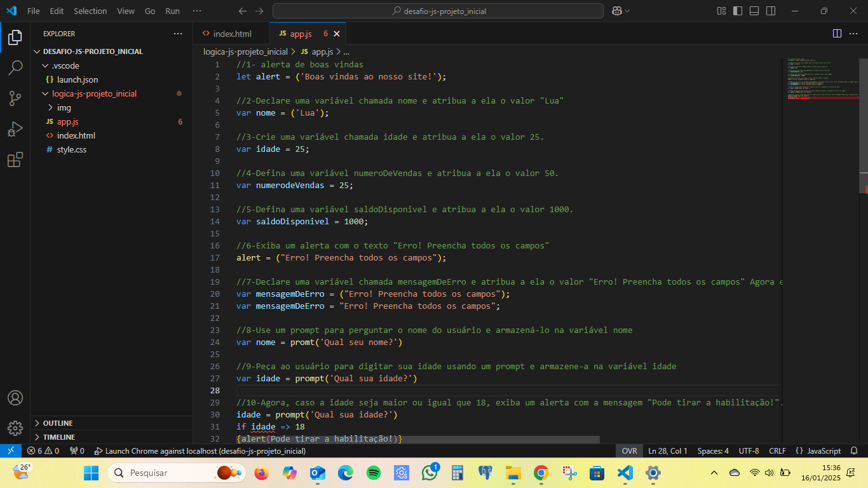The width and height of the screenshot is (868, 488).
Task: Change line ending via CRLF
Action: 777,451
